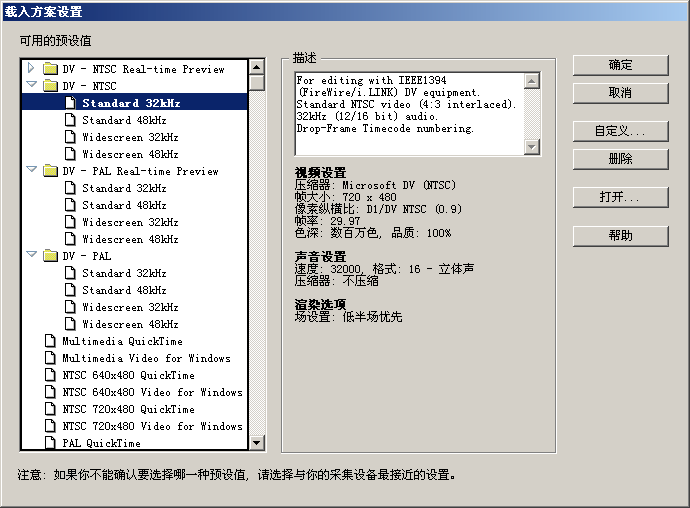Click file icon of selected Standard 32kHz preset
This screenshot has width=690, height=508.
pos(70,103)
